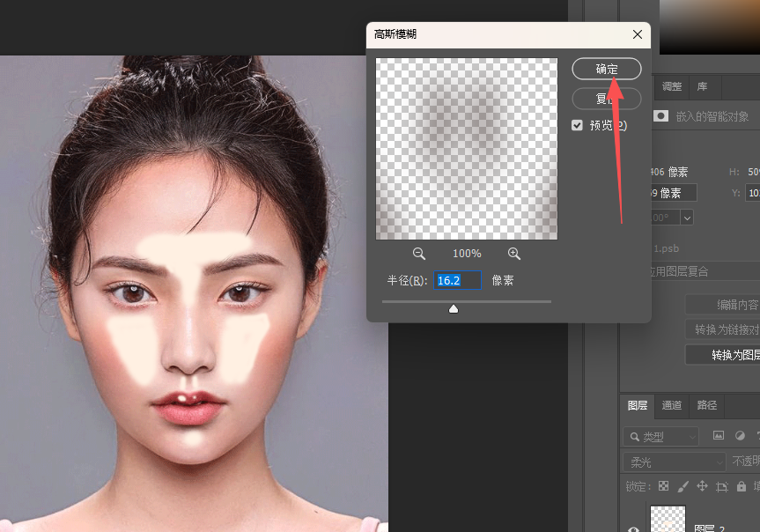
Task: Lock image pixels with brush icon
Action: [x=683, y=486]
